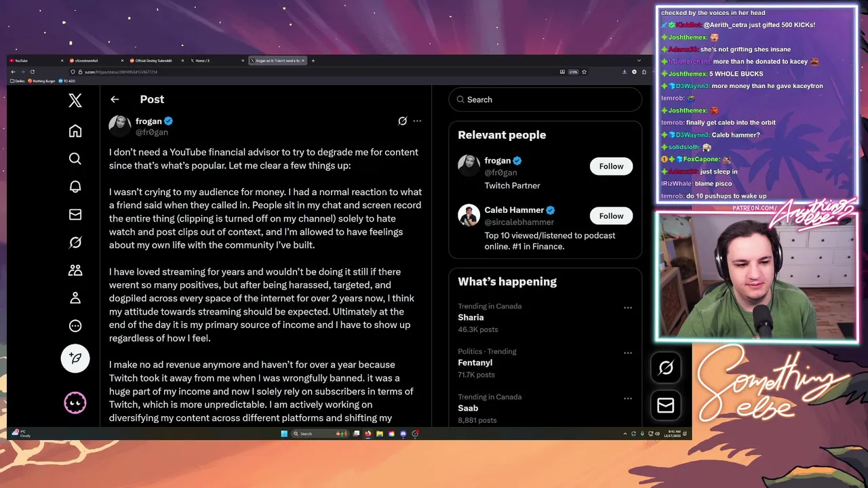Open the X logo home link
This screenshot has width=868, height=488.
coord(75,101)
